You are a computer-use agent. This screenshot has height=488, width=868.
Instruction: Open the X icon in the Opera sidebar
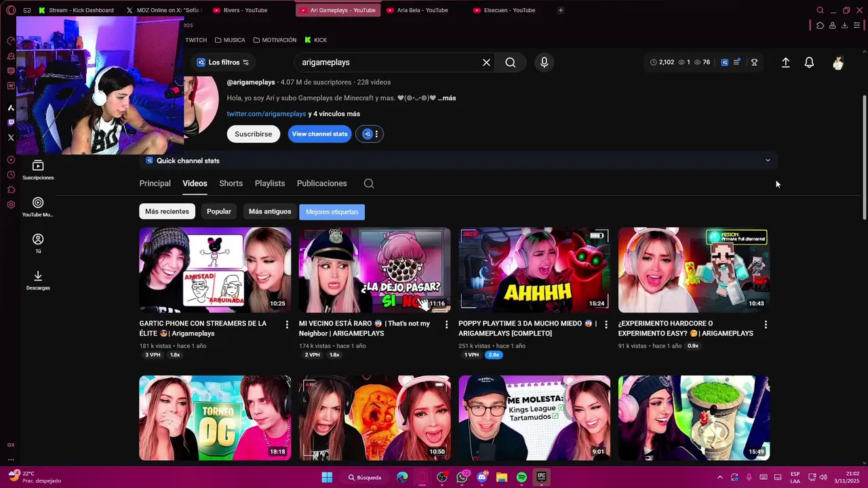[11, 138]
